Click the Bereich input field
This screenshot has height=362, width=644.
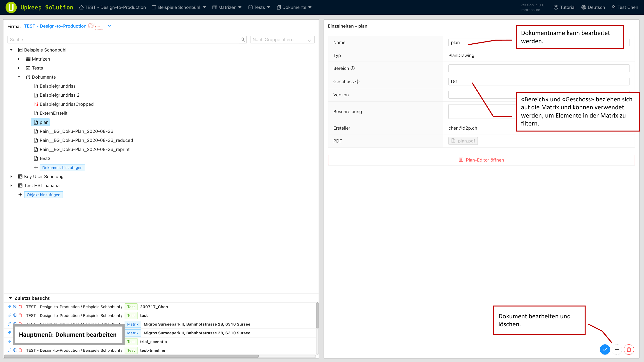[538, 68]
